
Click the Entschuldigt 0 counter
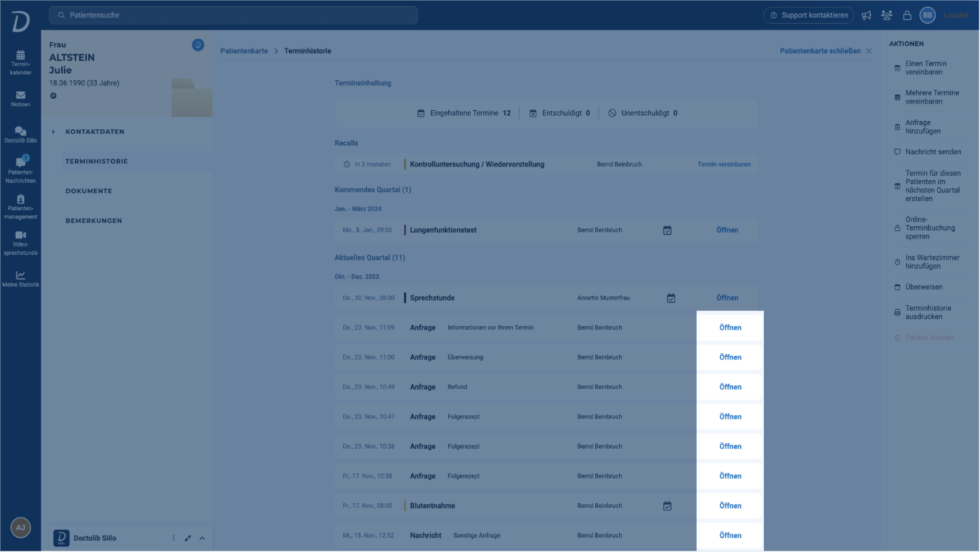pyautogui.click(x=559, y=114)
